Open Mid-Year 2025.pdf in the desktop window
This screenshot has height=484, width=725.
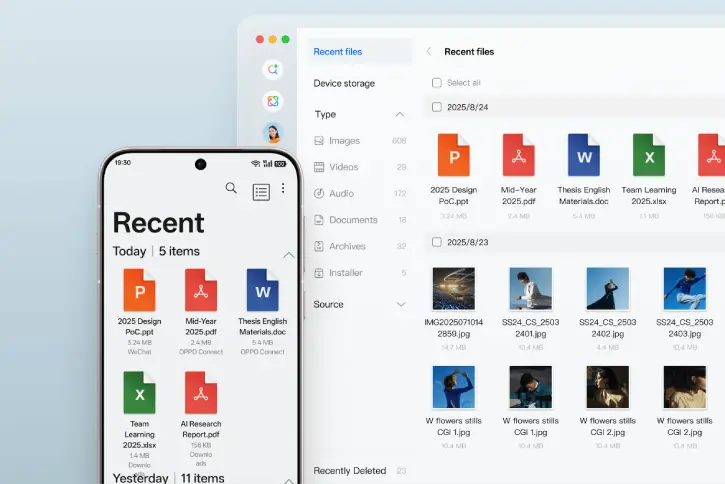[519, 155]
